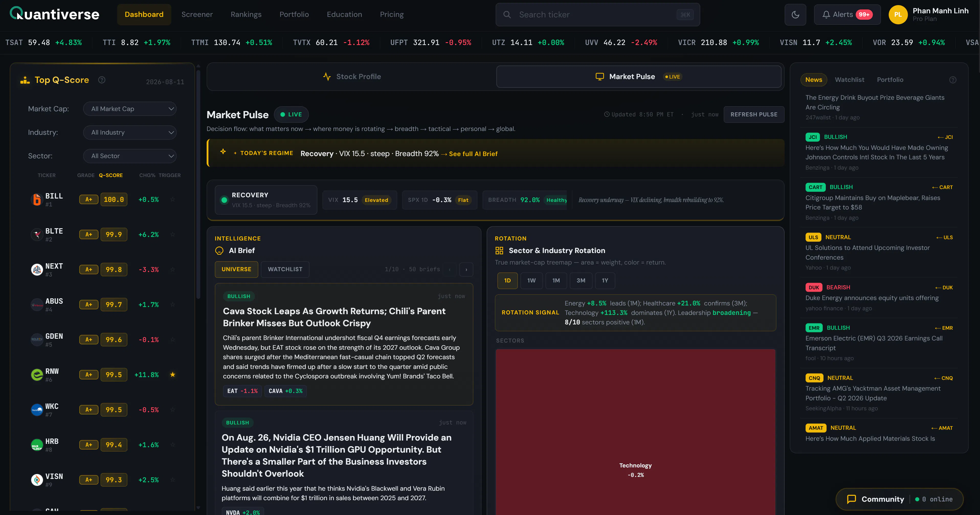Click the Technology sector treemap block
980x515 pixels.
(635, 432)
